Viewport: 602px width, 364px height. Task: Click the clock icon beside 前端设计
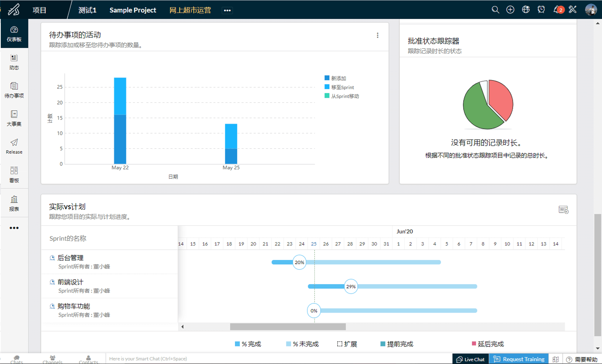click(52, 282)
